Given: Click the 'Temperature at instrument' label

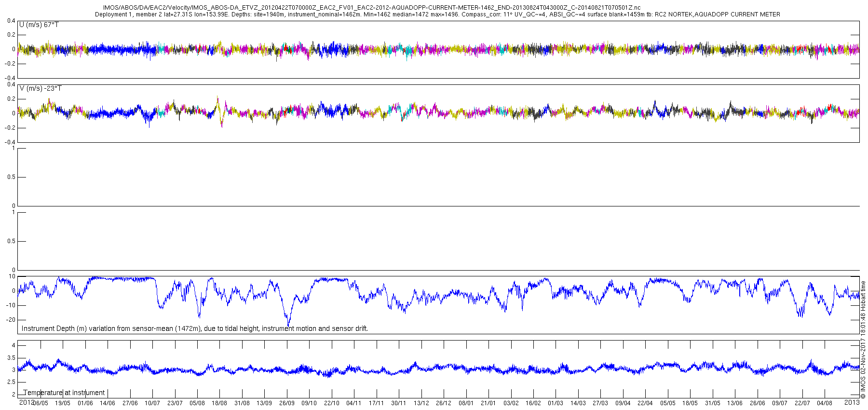Looking at the screenshot, I should 64,393.
